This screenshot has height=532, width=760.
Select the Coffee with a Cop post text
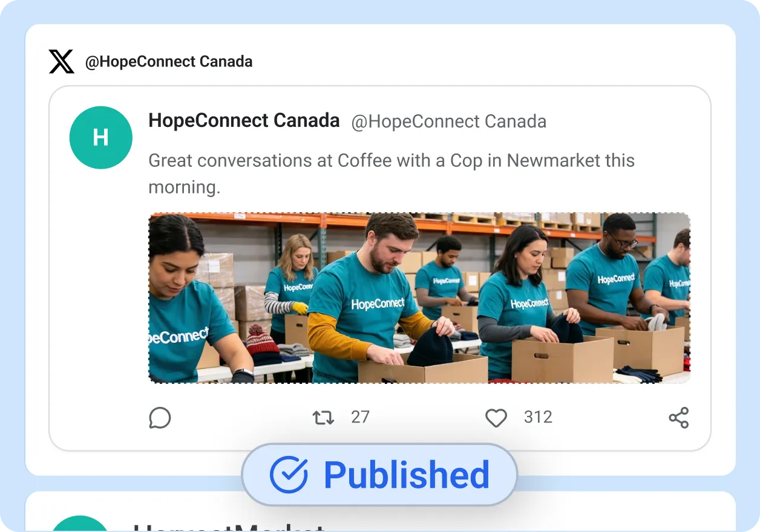391,174
